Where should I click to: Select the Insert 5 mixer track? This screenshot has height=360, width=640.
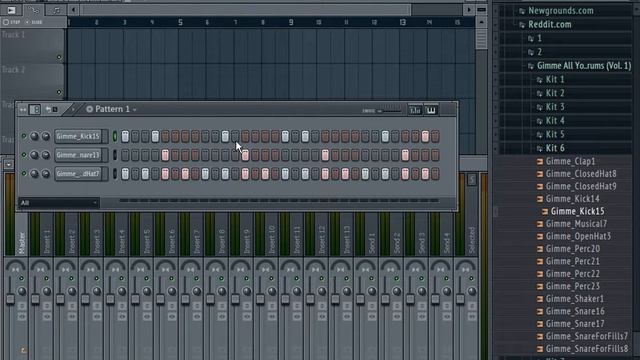coord(147,241)
